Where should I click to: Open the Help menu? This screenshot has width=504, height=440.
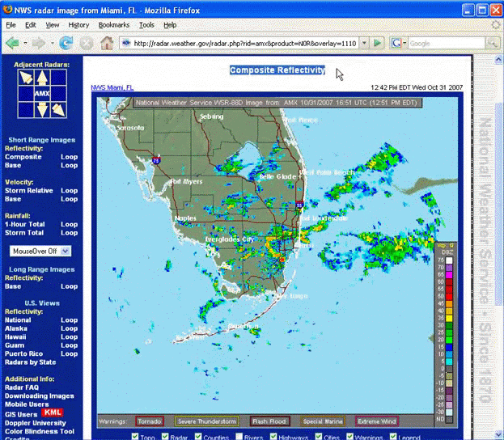[170, 25]
